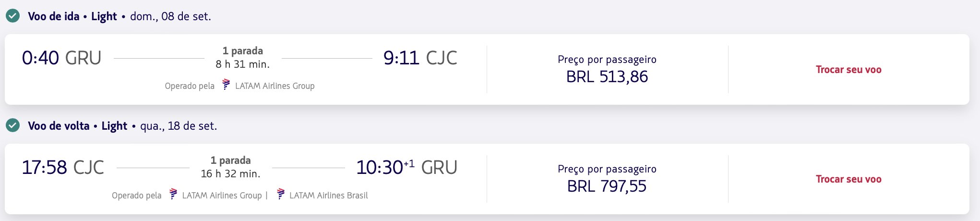Screen dimensions: 980x221
Task: Click the 16 h 32 min. duration text
Action: (x=231, y=174)
